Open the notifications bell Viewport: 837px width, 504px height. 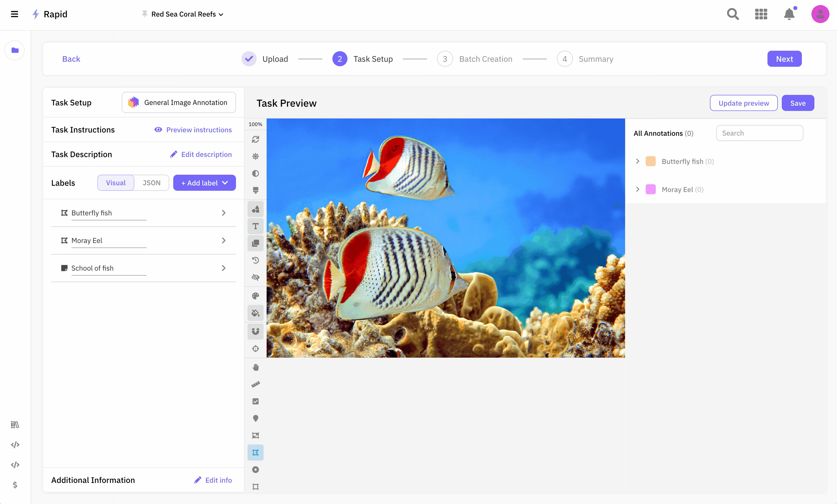tap(789, 14)
